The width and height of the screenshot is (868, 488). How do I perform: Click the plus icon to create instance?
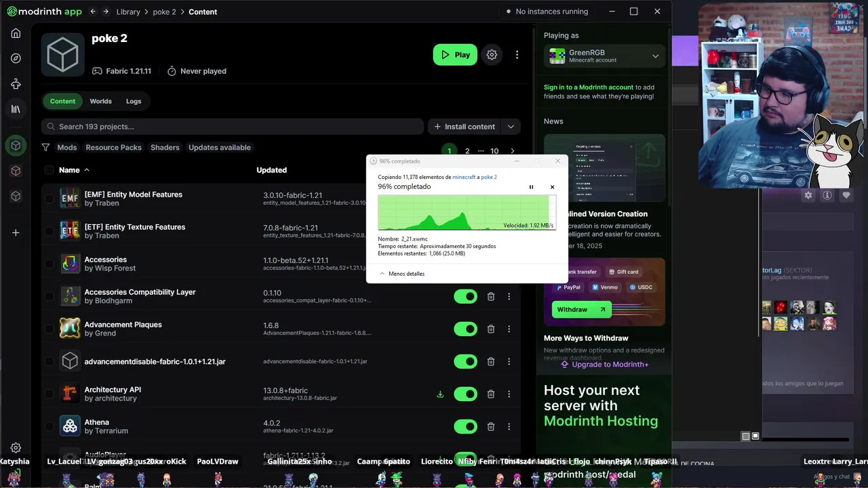tap(16, 232)
